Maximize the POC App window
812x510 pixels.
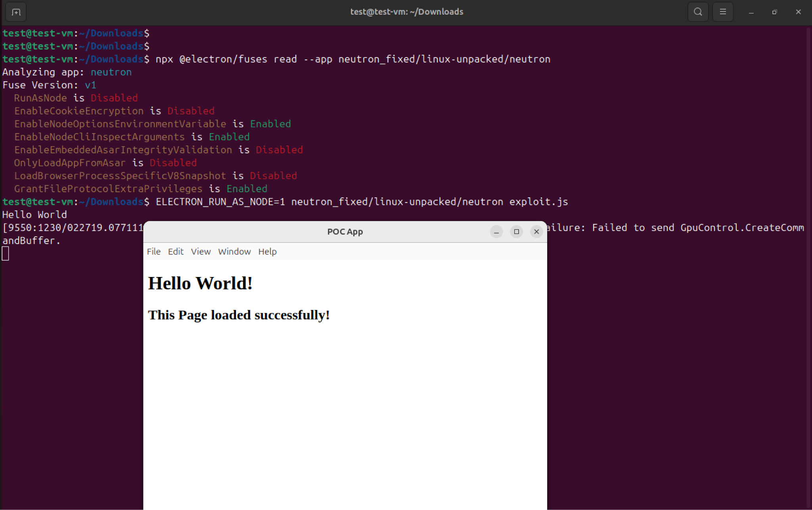(x=516, y=232)
